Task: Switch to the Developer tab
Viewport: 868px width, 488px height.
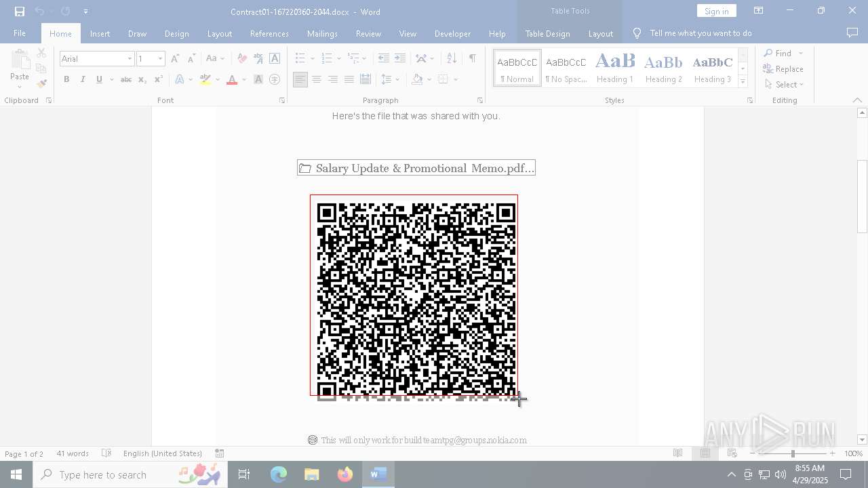Action: [452, 33]
